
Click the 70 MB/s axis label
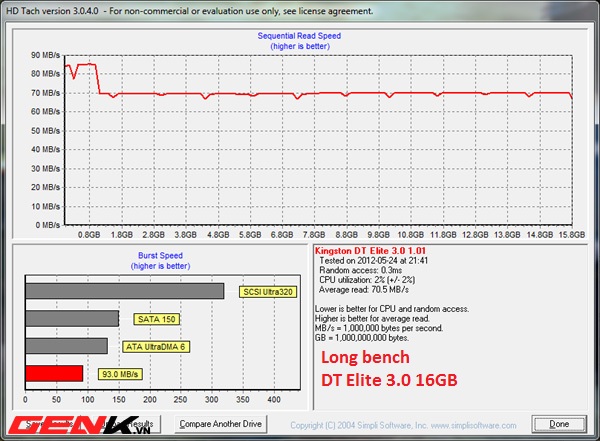coord(46,93)
